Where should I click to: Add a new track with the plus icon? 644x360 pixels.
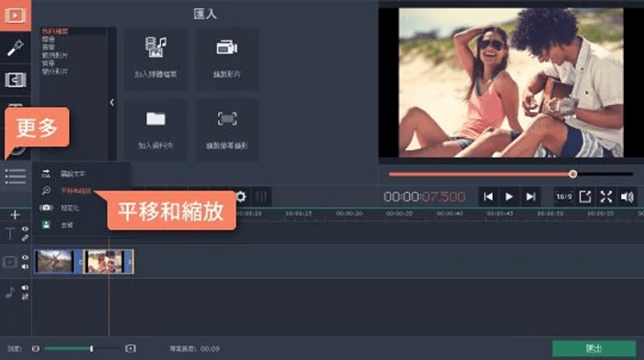[x=16, y=215]
